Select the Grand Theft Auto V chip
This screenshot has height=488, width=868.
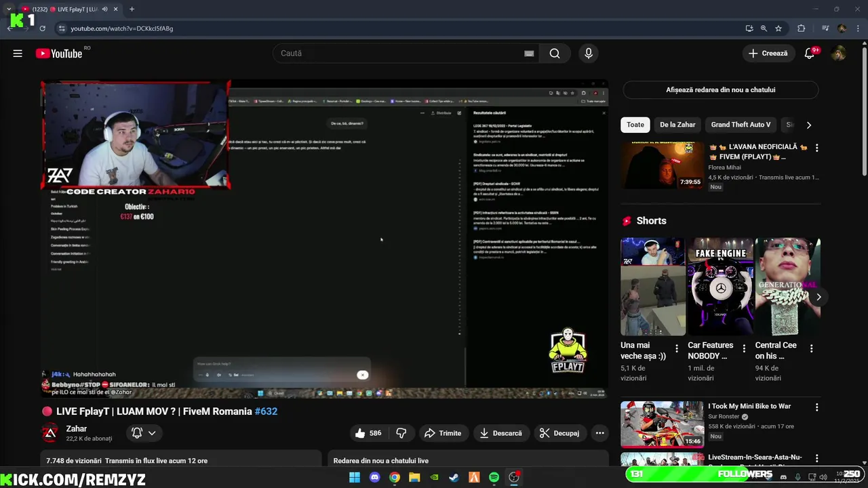pyautogui.click(x=741, y=125)
